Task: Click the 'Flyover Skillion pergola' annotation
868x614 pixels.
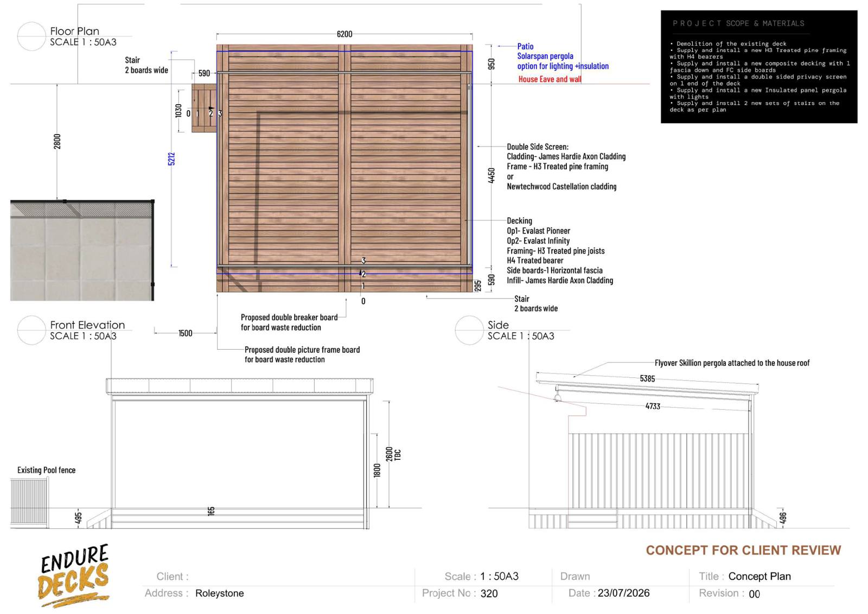Action: pos(732,363)
